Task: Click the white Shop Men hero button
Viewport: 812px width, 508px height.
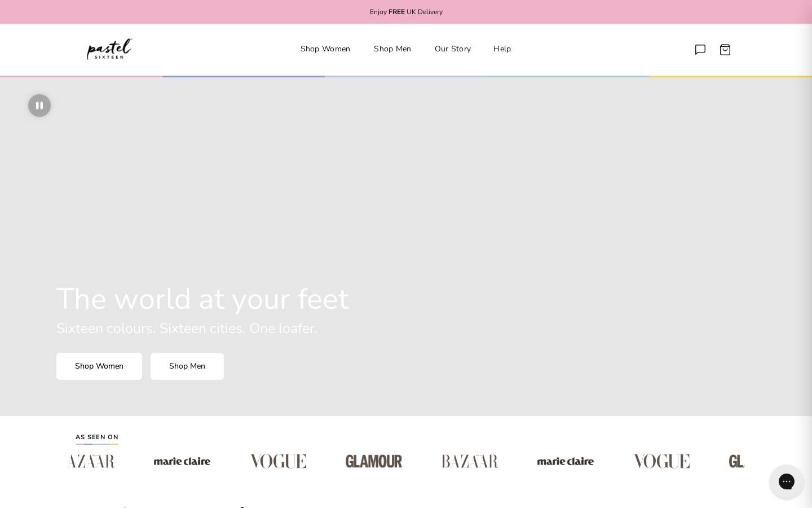Action: click(x=187, y=366)
